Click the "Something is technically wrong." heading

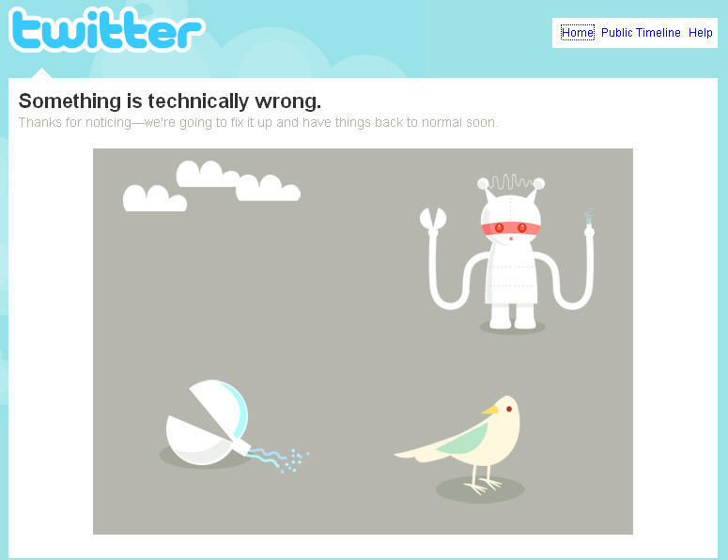pyautogui.click(x=170, y=101)
